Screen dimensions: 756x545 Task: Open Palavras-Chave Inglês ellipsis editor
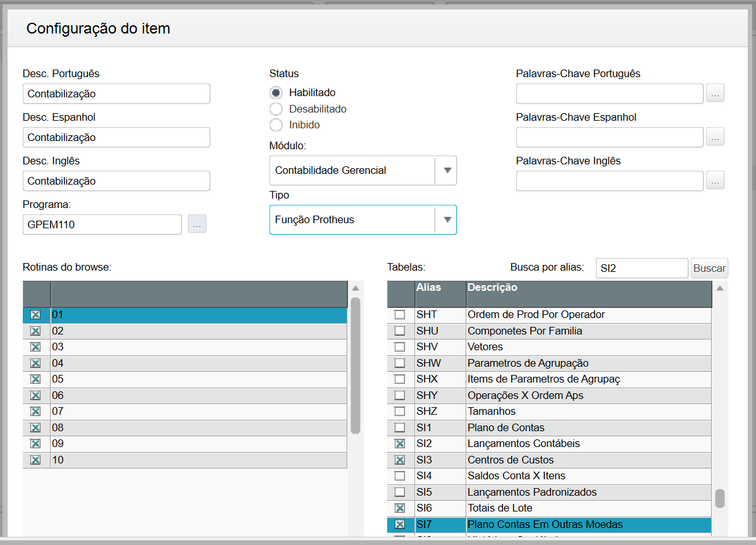[715, 180]
